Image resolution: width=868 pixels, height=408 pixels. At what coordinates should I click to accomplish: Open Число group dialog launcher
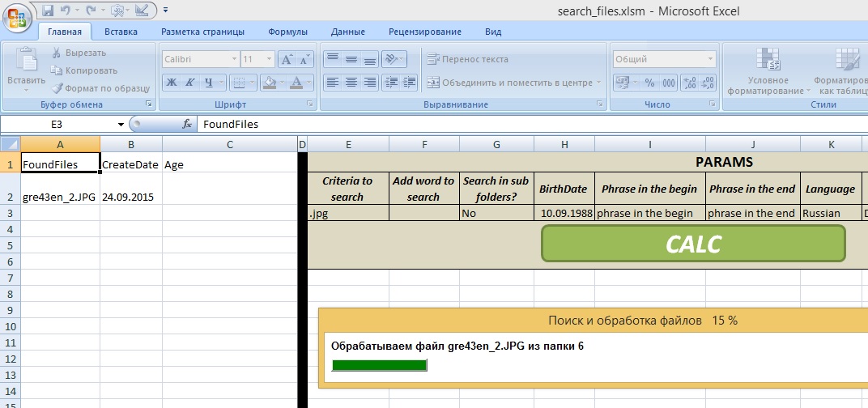[712, 104]
